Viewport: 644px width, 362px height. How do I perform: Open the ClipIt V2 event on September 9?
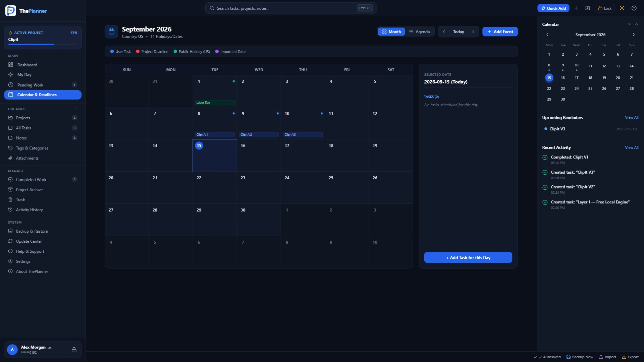[x=259, y=134]
